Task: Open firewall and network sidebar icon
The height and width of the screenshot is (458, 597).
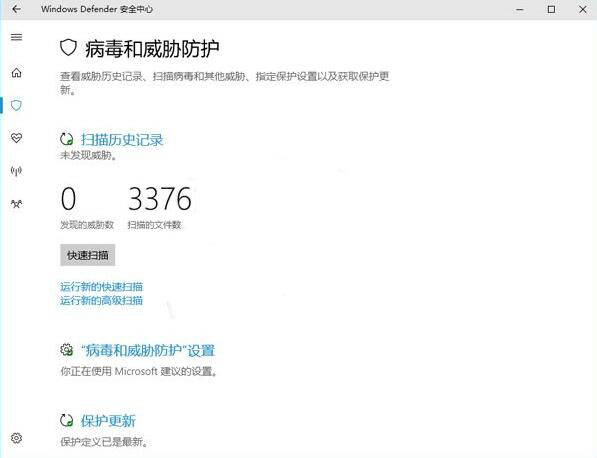Action: (16, 171)
